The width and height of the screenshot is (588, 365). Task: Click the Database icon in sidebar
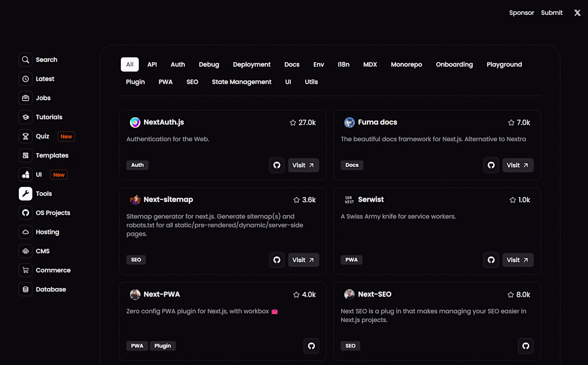(x=25, y=290)
